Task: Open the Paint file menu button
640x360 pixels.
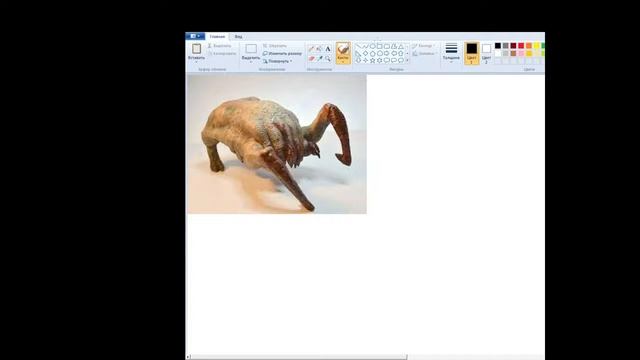Action: 195,36
